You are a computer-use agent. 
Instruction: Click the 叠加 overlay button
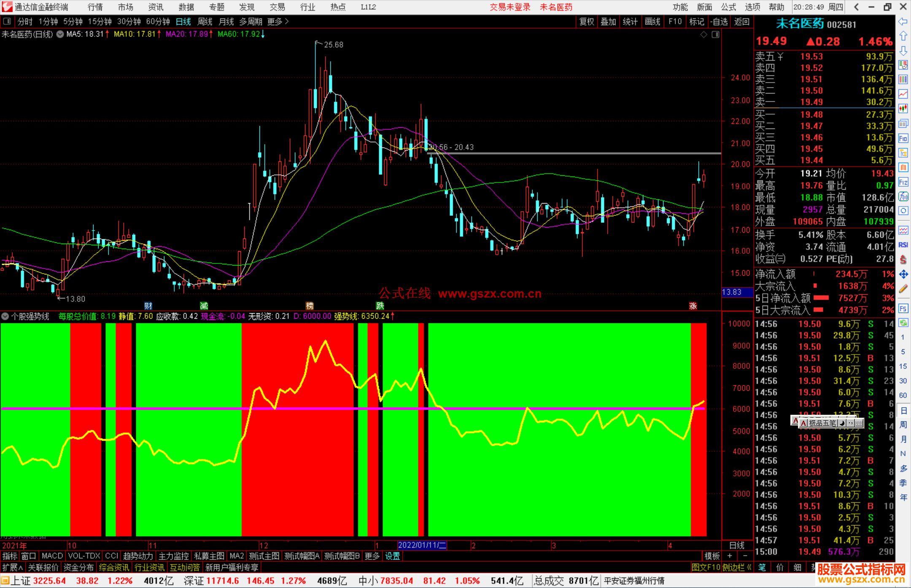pyautogui.click(x=609, y=21)
